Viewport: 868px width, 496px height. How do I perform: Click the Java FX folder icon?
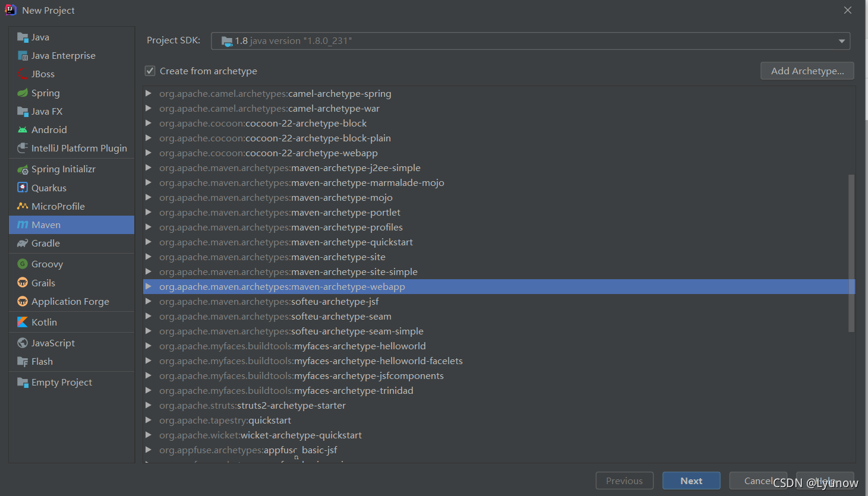(x=23, y=112)
